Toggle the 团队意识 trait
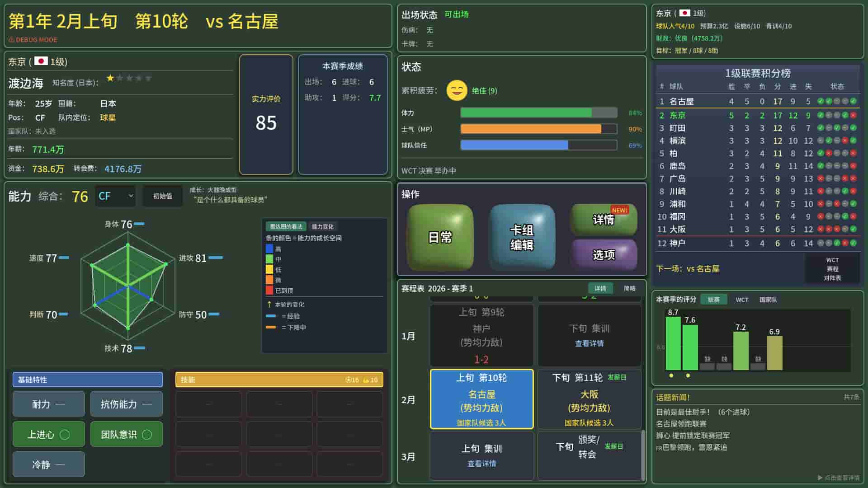 point(127,434)
